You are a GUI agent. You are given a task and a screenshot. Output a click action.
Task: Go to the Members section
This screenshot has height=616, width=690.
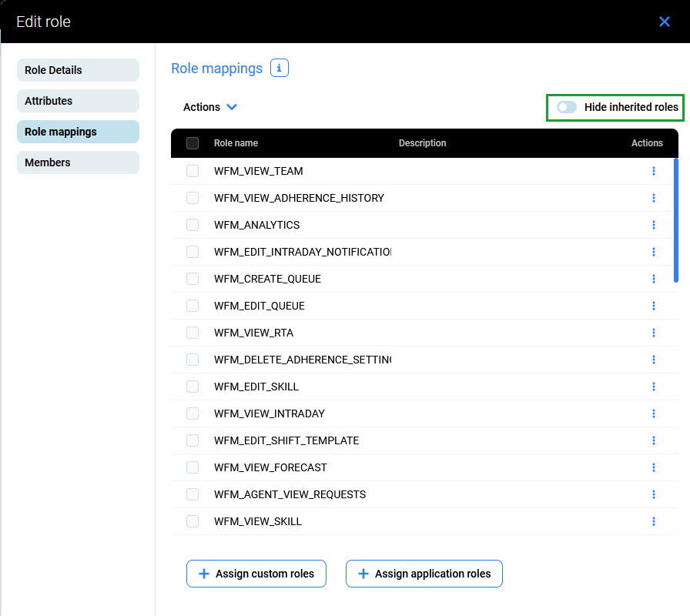coord(78,162)
